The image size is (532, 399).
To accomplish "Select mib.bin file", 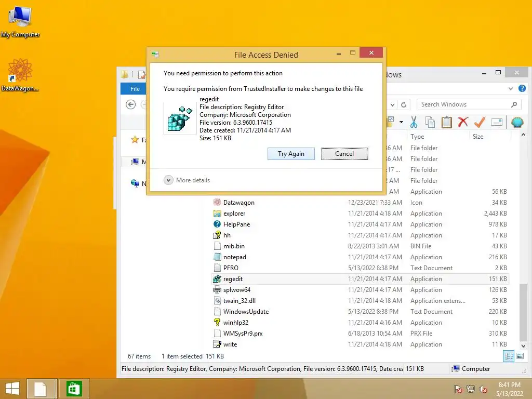I will pyautogui.click(x=234, y=246).
